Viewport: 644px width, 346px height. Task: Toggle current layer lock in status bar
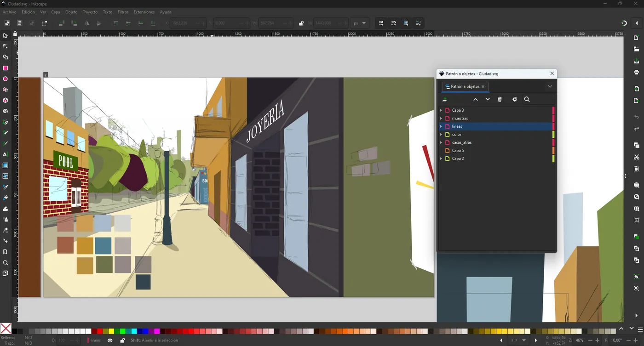point(122,340)
